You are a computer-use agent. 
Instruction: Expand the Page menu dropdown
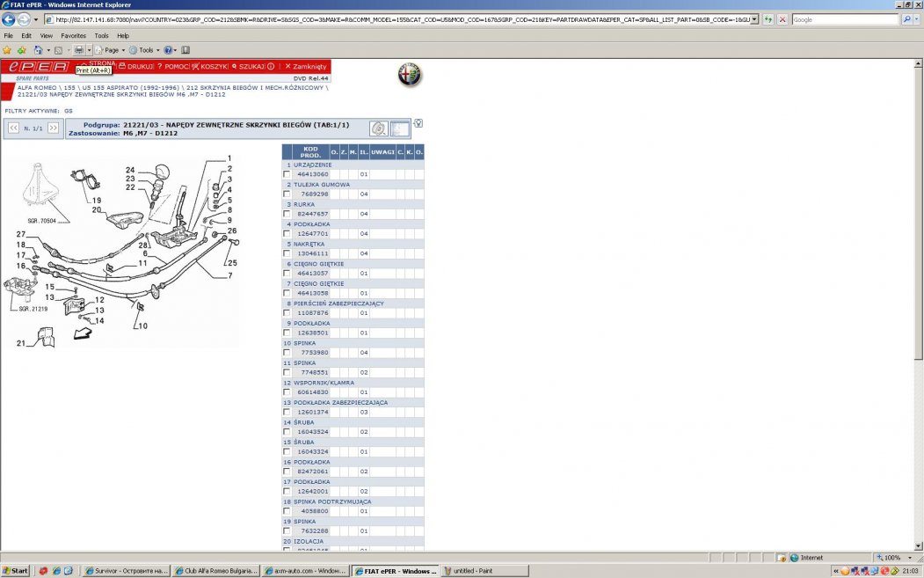pos(111,50)
